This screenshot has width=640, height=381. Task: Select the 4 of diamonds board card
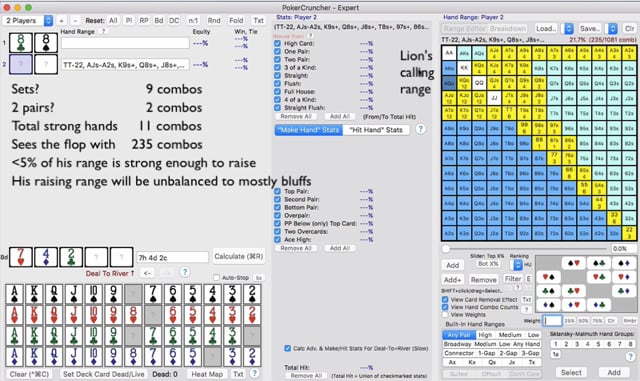(x=46, y=257)
